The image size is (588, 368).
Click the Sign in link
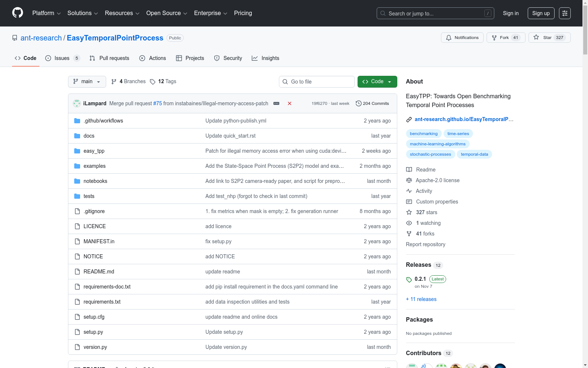(x=511, y=13)
